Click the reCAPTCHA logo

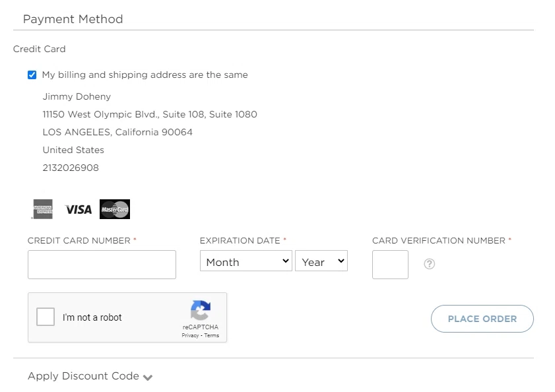click(x=201, y=310)
